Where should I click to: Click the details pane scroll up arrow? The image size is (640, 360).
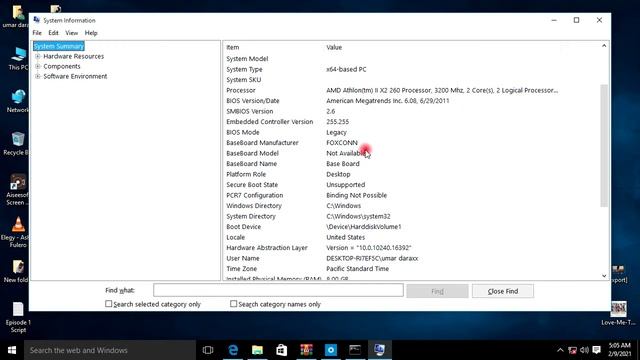604,46
